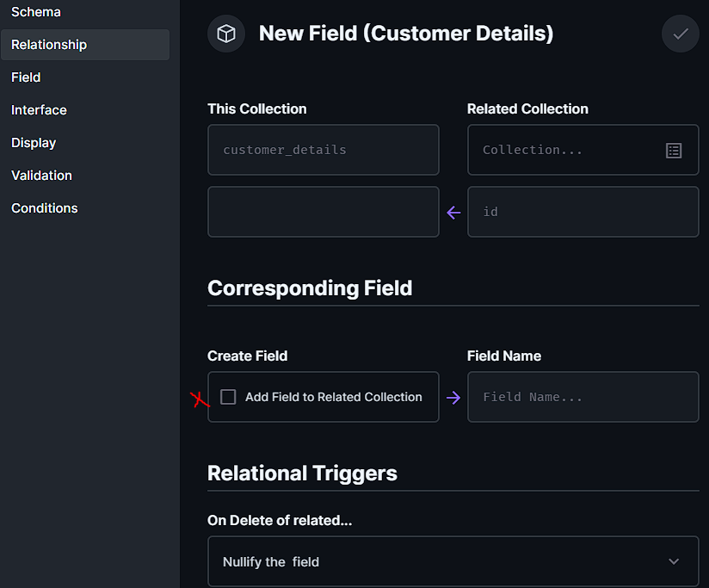The image size is (709, 588).
Task: Switch to the Display tab
Action: click(34, 143)
